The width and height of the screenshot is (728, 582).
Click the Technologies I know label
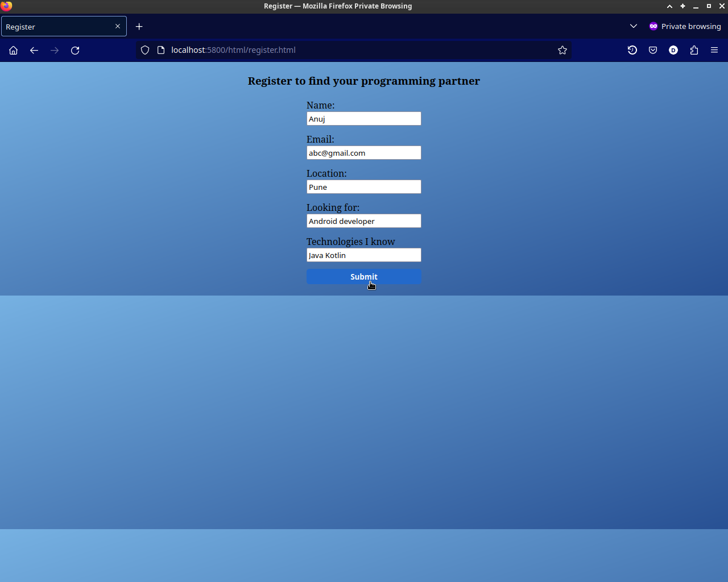[351, 242]
